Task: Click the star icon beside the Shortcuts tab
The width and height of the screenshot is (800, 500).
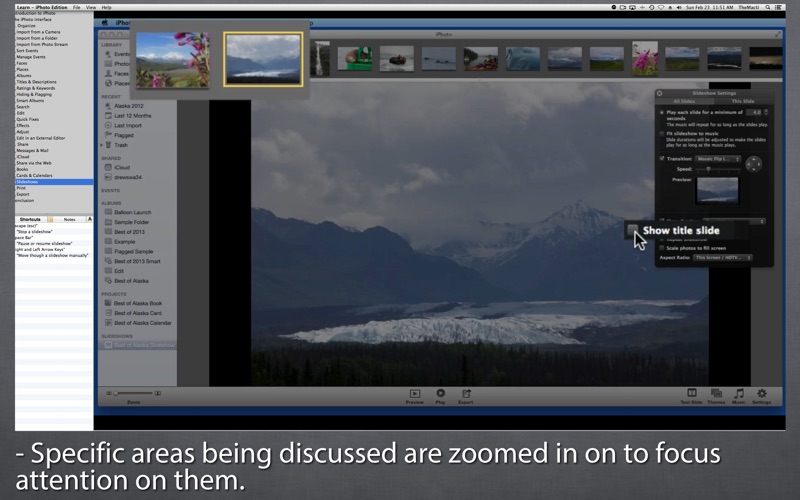Action: (x=51, y=219)
